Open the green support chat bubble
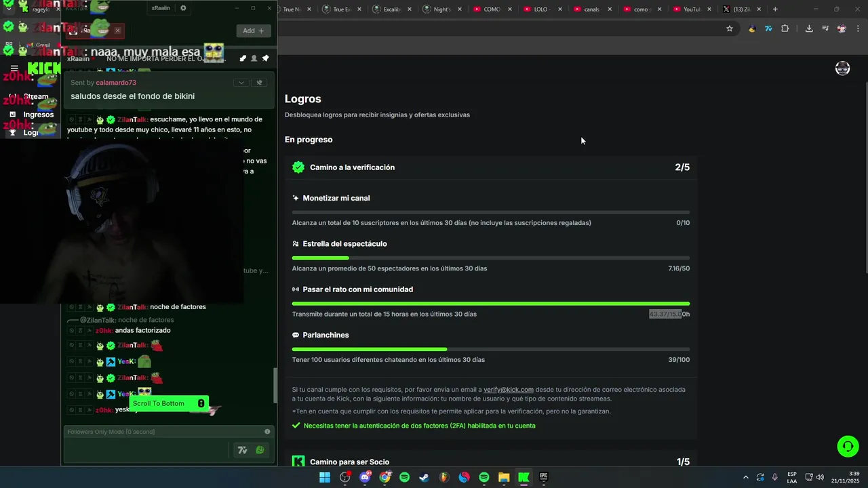Image resolution: width=868 pixels, height=488 pixels. coord(847,446)
